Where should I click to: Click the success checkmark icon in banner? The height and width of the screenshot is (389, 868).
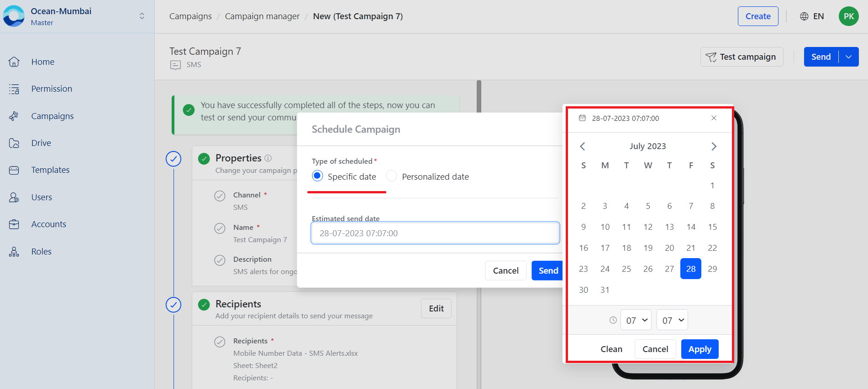[189, 110]
